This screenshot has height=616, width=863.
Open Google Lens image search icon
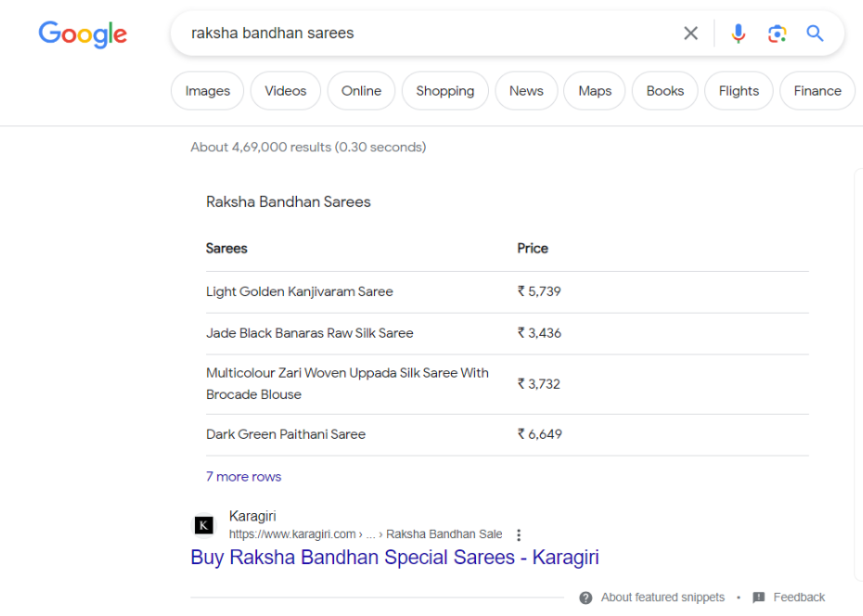point(777,33)
